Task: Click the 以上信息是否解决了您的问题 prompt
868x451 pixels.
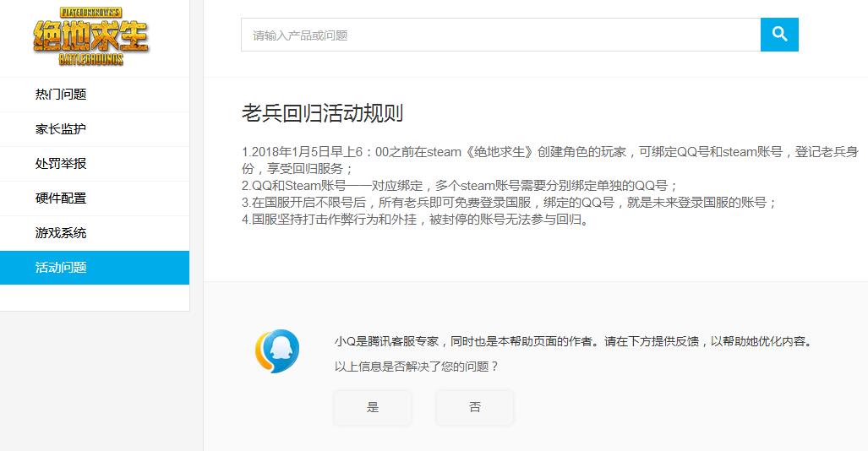Action: tap(417, 367)
